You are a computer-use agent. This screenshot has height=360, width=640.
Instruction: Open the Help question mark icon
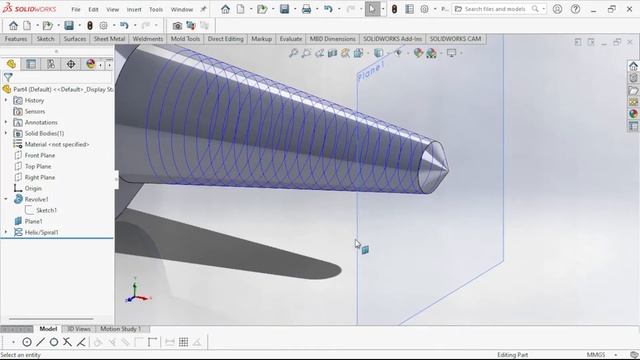576,9
